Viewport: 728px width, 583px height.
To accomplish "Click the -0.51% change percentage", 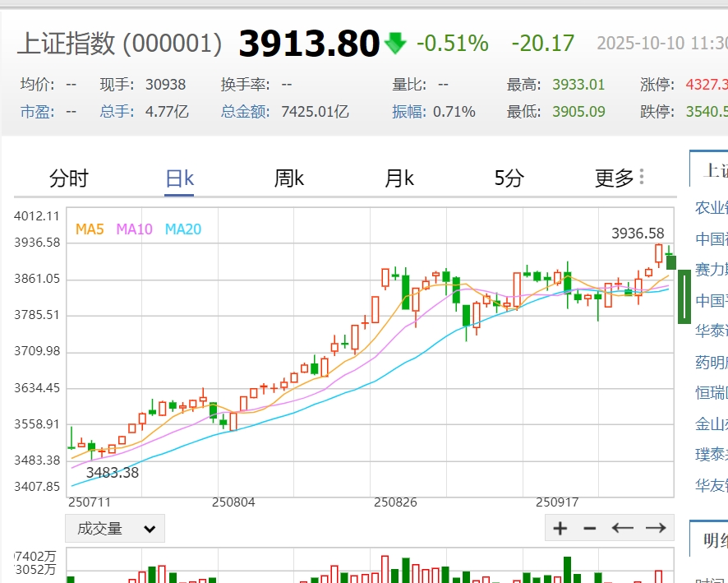I will click(x=453, y=44).
